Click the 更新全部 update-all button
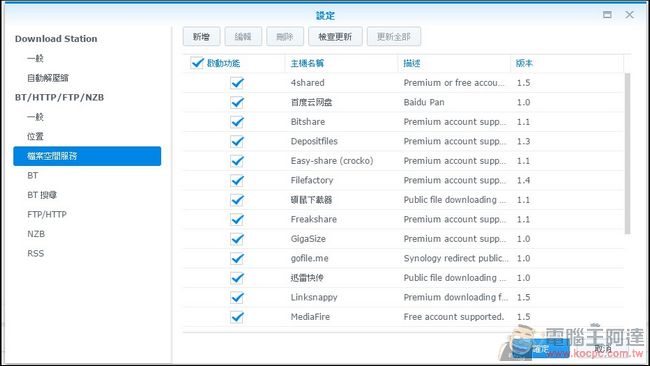This screenshot has width=650, height=366. pos(393,37)
